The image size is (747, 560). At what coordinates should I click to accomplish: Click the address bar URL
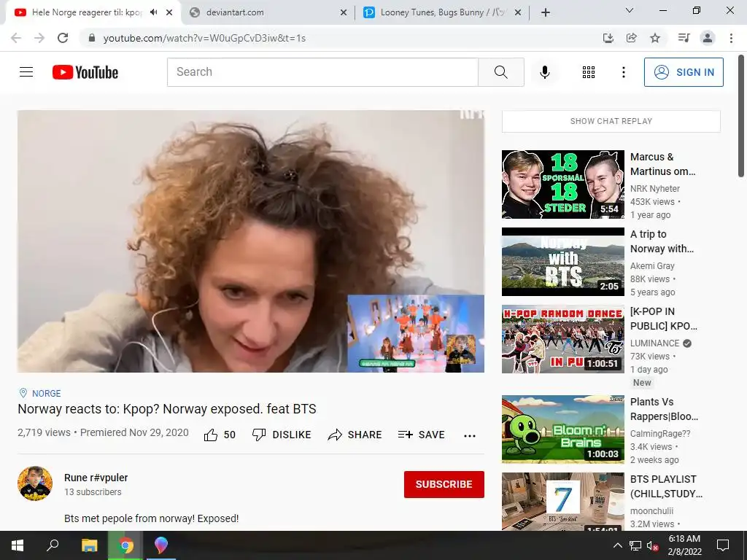point(204,38)
